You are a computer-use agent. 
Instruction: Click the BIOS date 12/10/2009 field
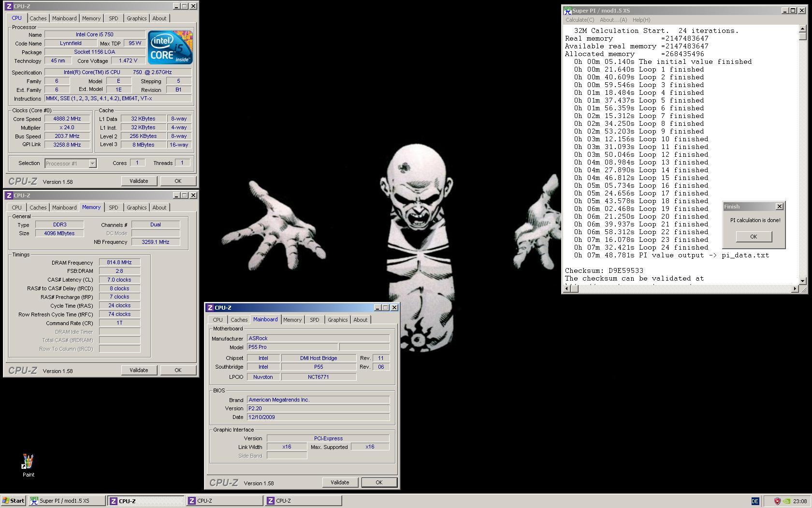pyautogui.click(x=318, y=417)
